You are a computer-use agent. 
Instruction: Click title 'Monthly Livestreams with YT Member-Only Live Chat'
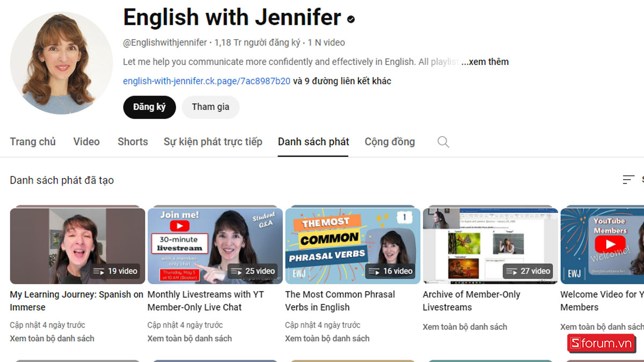(206, 301)
